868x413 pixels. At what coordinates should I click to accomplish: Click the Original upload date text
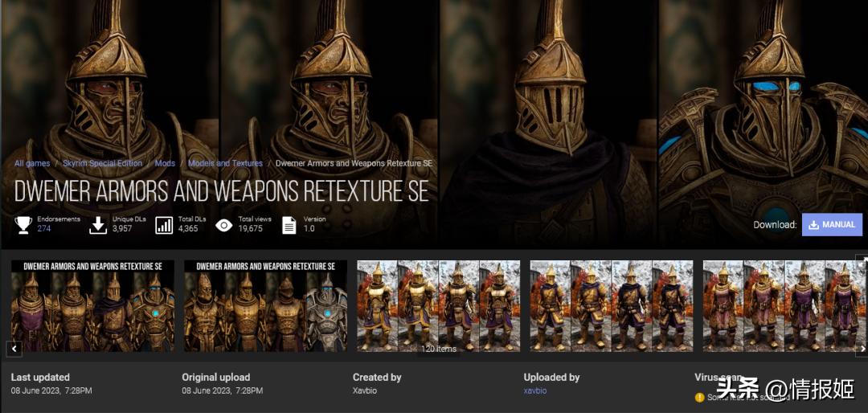click(223, 391)
